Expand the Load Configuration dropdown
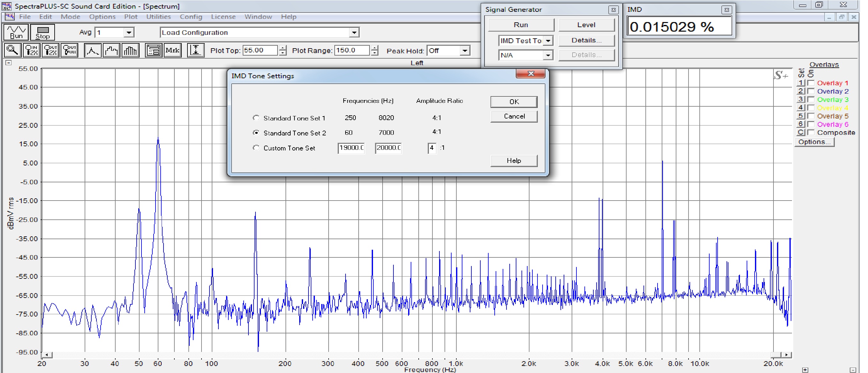This screenshot has height=373, width=868. click(x=354, y=33)
